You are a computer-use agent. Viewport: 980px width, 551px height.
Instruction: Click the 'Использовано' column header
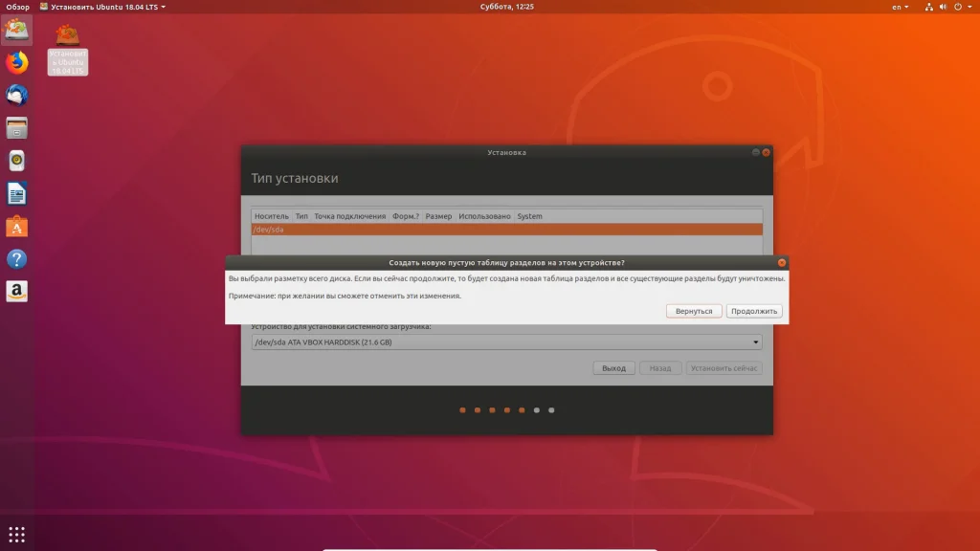tap(484, 216)
